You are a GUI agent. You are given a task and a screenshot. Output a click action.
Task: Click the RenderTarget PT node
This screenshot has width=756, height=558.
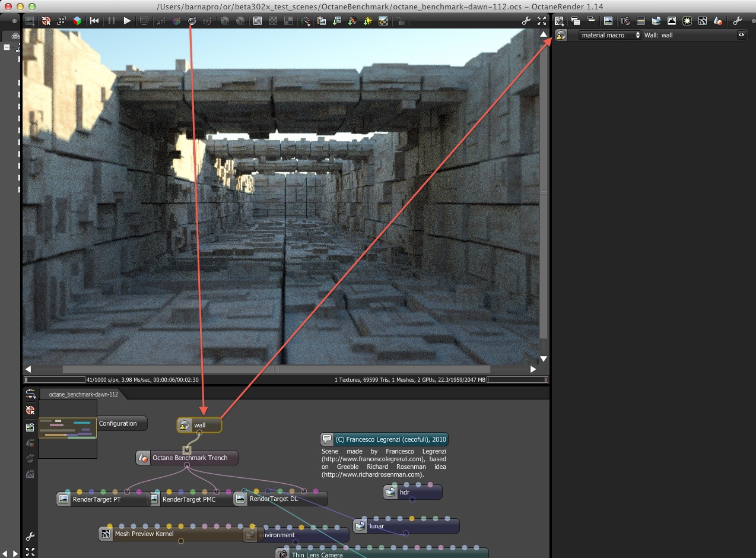[96, 499]
